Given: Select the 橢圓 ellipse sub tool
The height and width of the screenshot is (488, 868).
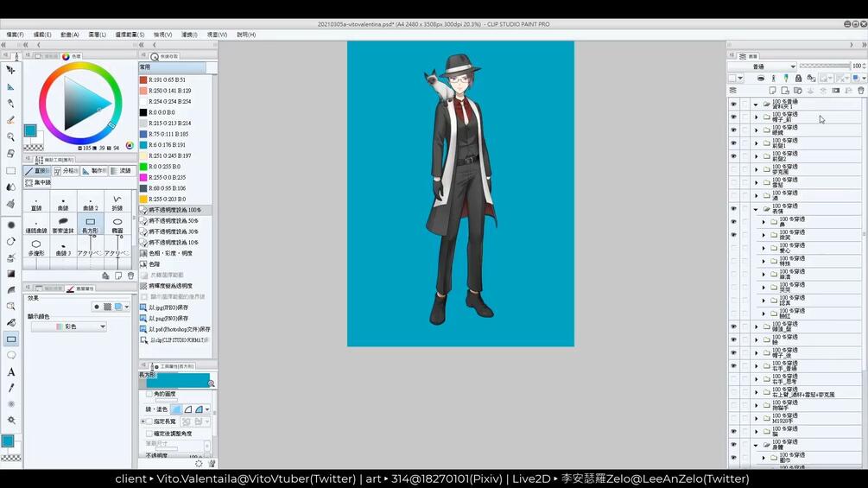Looking at the screenshot, I should [117, 225].
